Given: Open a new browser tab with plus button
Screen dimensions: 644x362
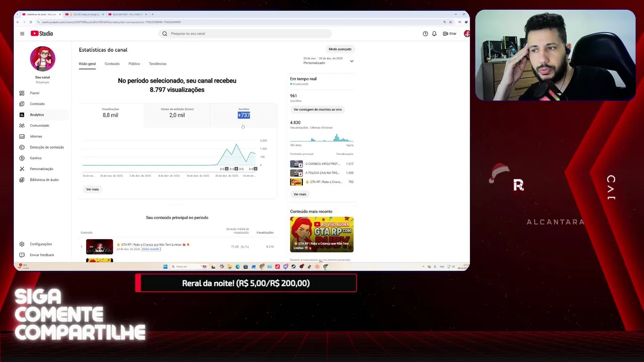Looking at the screenshot, I should pos(152,15).
